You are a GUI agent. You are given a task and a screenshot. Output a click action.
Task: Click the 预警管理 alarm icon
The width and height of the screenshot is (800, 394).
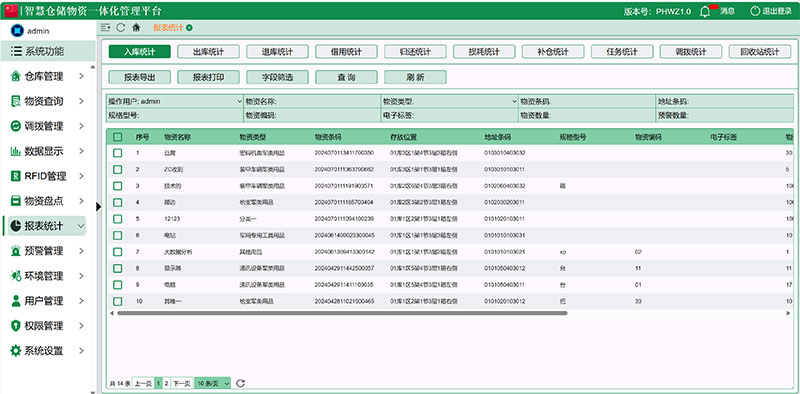16,251
